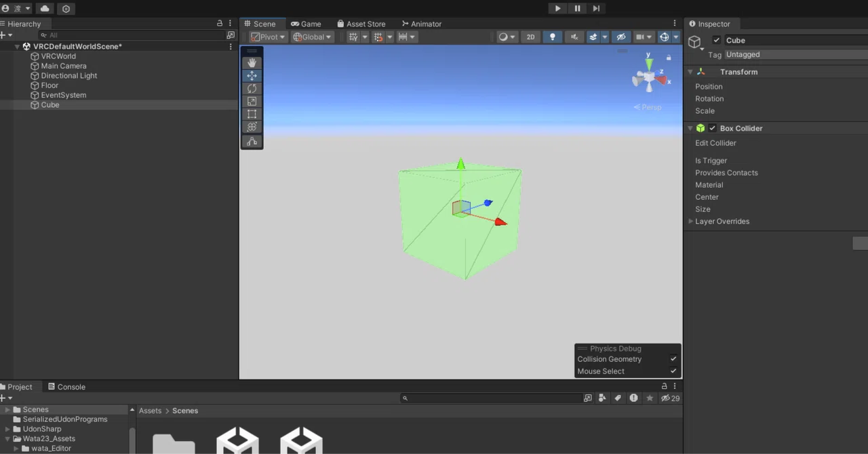This screenshot has height=454, width=868.
Task: Click Assets in the Project breadcrumb
Action: (x=150, y=411)
